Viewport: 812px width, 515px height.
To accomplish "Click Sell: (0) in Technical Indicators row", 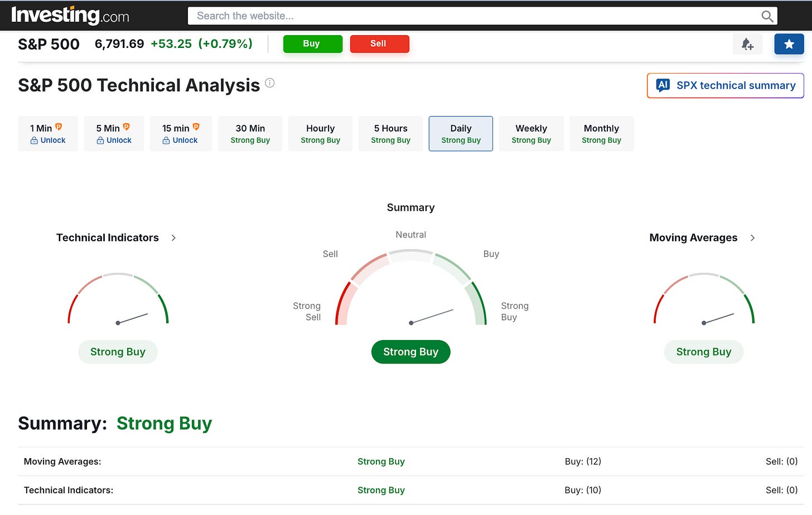I will (782, 490).
